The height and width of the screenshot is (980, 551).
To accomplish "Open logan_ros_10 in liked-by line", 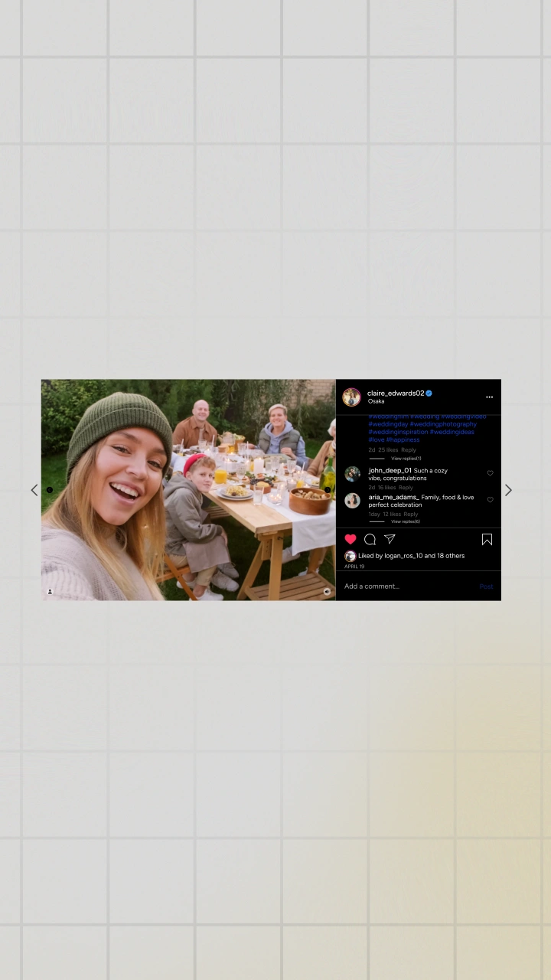I will (403, 556).
